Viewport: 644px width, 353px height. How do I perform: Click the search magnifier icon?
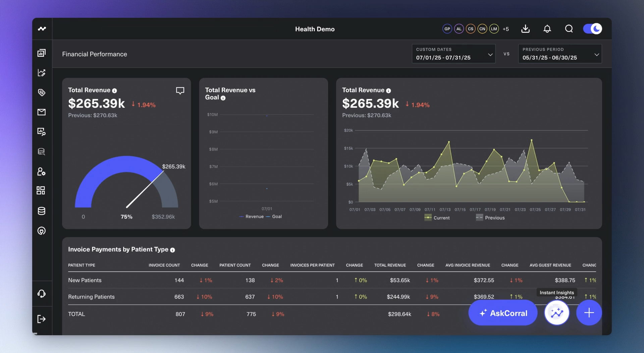(x=569, y=29)
